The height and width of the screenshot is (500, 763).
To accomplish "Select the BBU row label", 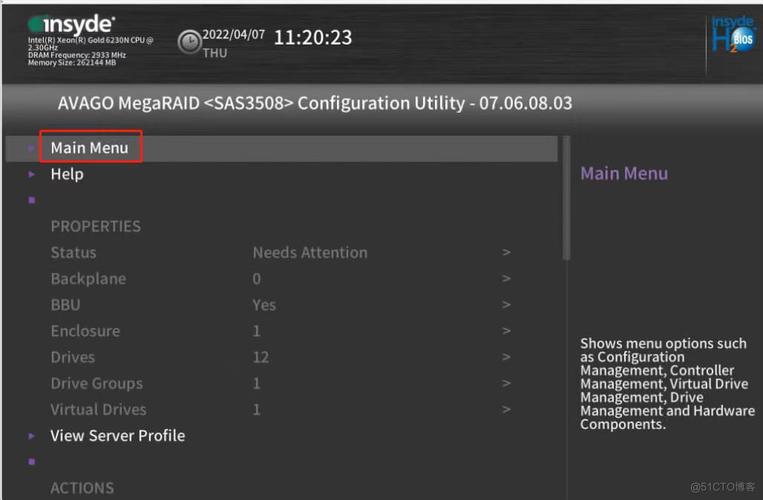I will point(65,305).
